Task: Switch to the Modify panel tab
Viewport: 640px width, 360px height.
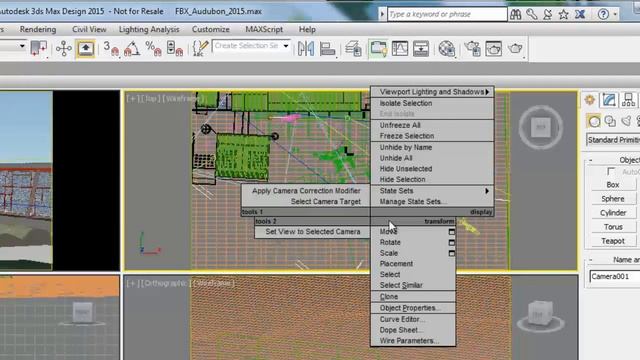Action: (x=609, y=100)
